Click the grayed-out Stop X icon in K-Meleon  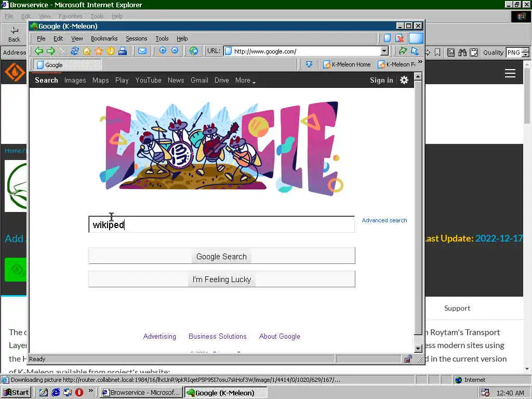[x=62, y=51]
